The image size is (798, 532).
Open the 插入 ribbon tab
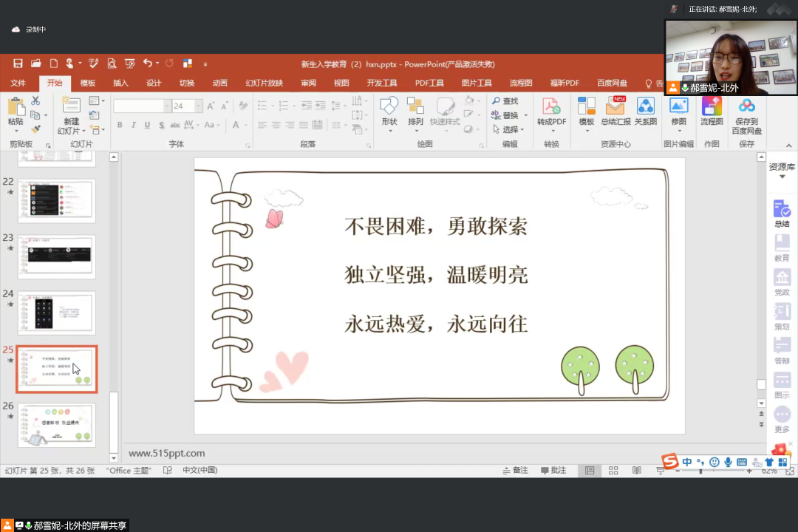click(120, 83)
